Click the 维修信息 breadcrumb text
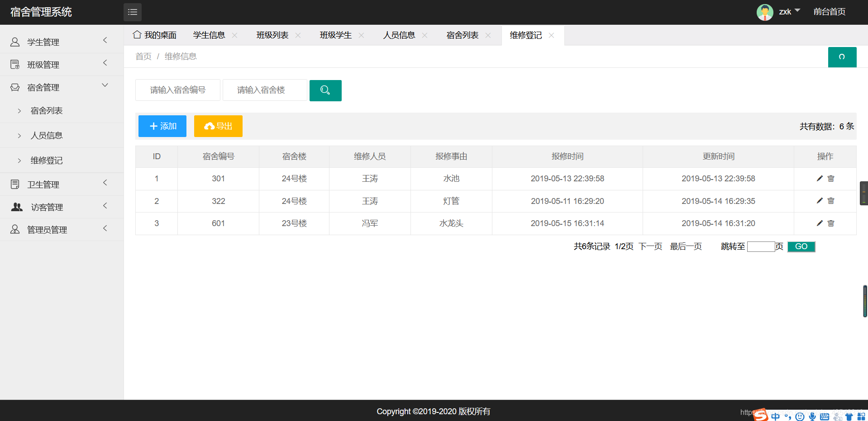 [x=181, y=57]
